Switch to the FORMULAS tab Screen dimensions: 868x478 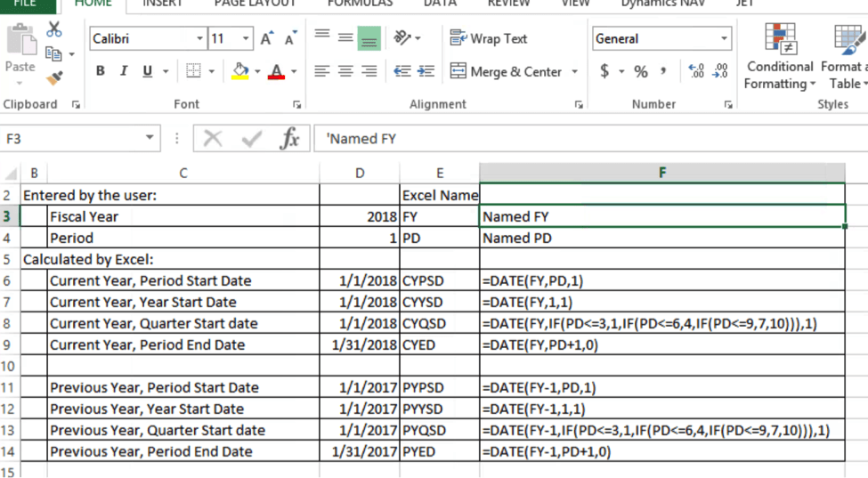click(x=360, y=4)
